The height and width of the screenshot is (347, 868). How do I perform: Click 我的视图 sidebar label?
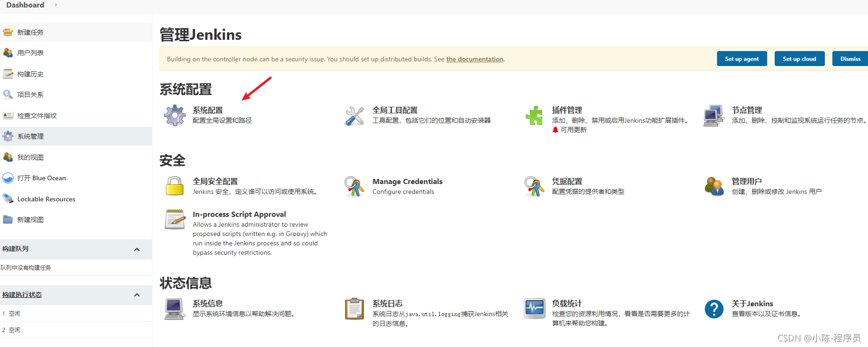point(30,157)
